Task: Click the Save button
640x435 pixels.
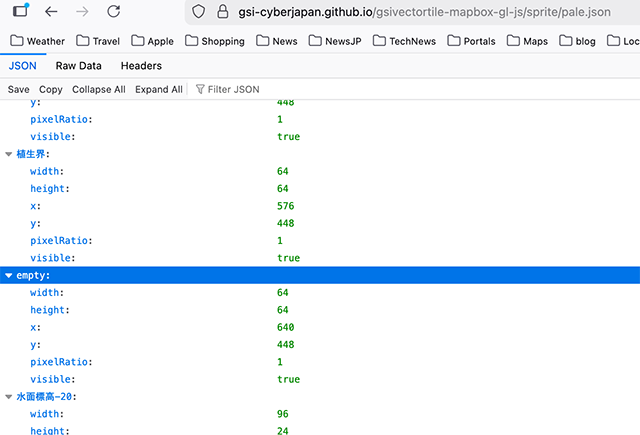Action: pyautogui.click(x=18, y=89)
